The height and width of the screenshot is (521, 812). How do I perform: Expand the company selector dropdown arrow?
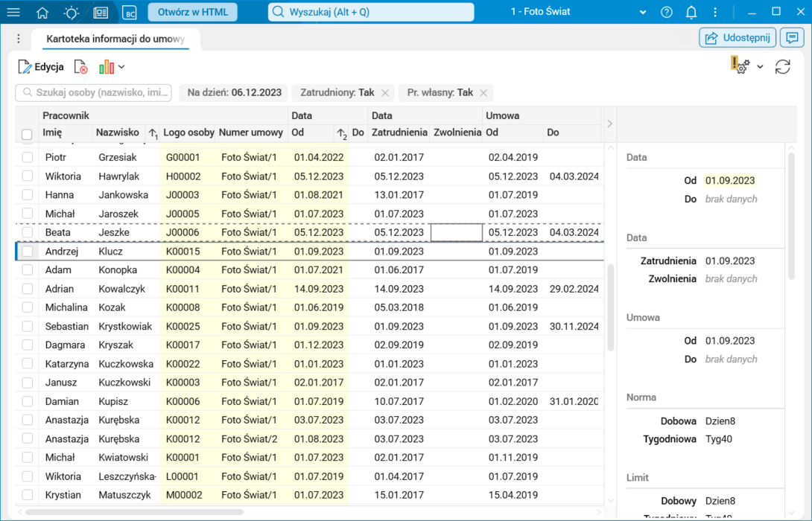643,13
